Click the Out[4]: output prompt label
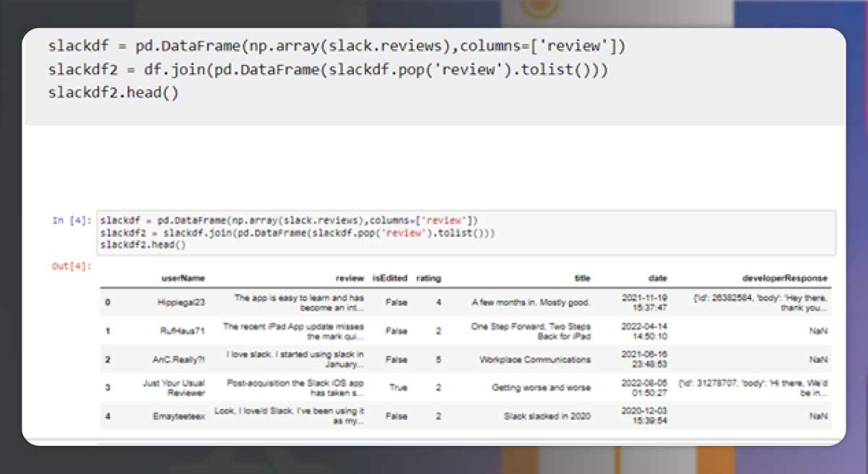 tap(71, 267)
